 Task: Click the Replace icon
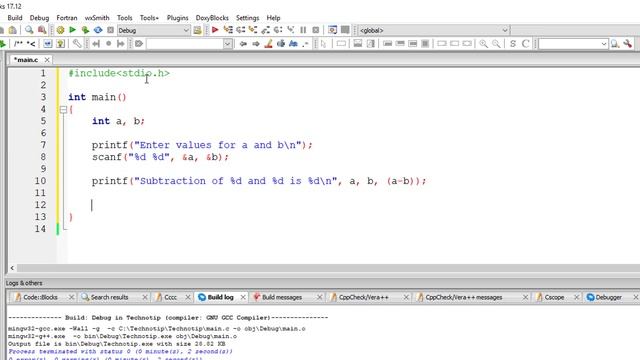42,30
